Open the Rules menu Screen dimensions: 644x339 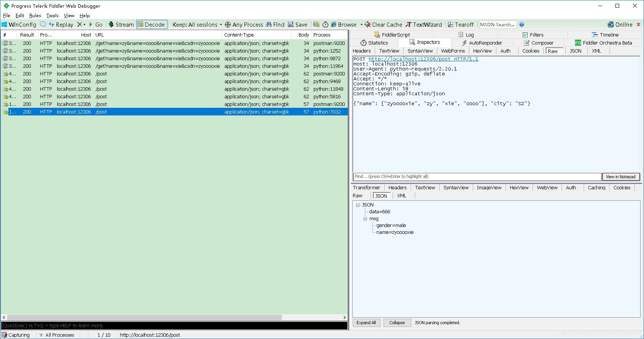point(35,16)
